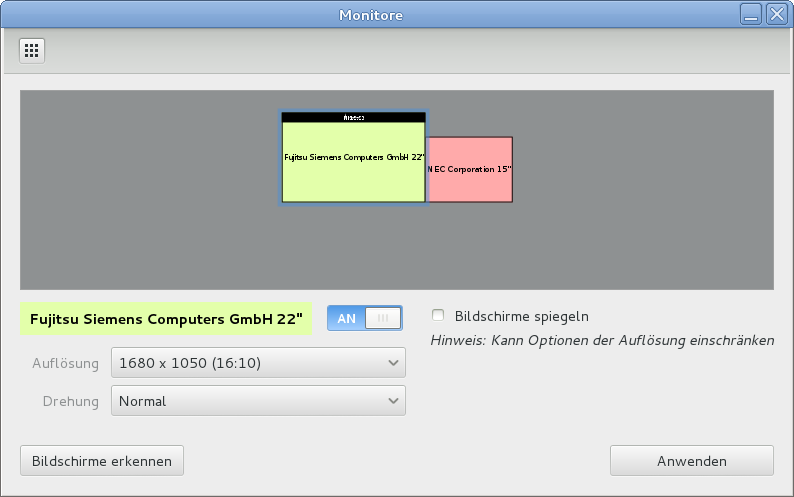Select the NEC Corporation 15" monitor preview
Viewport: 794px width, 497px height.
(x=470, y=169)
